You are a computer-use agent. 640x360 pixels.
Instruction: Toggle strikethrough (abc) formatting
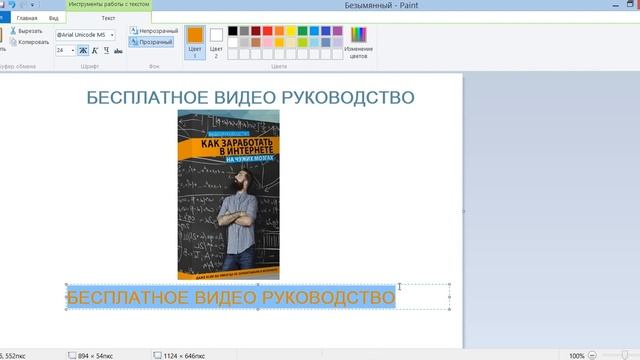[118, 51]
